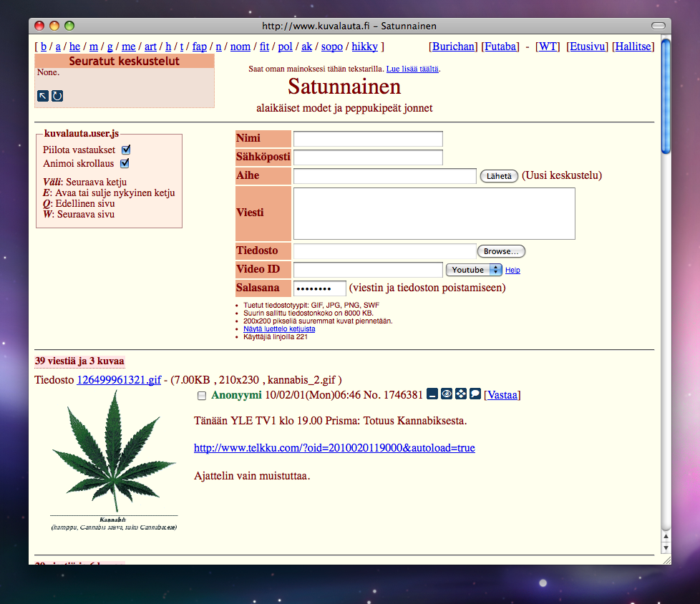Toggle the Piilota vastaukset checkbox
700x604 pixels.
[126, 150]
